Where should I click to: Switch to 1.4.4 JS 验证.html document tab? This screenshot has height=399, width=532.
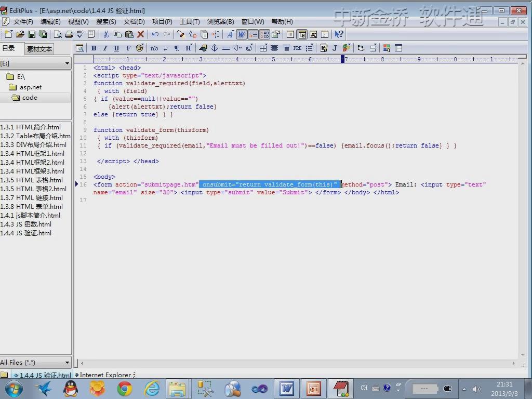42,375
